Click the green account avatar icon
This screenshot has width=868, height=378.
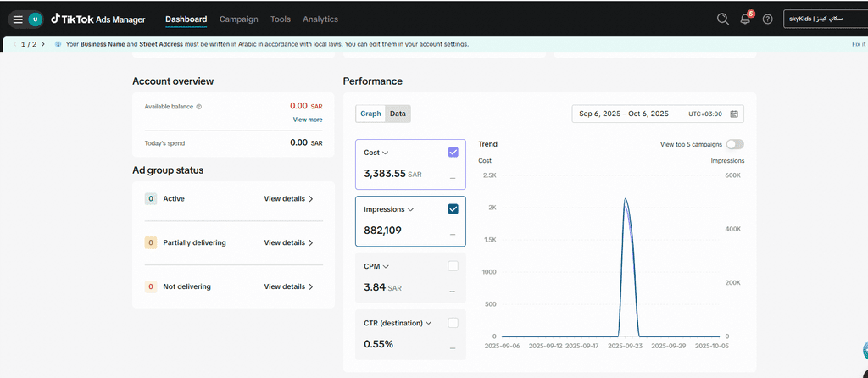35,19
